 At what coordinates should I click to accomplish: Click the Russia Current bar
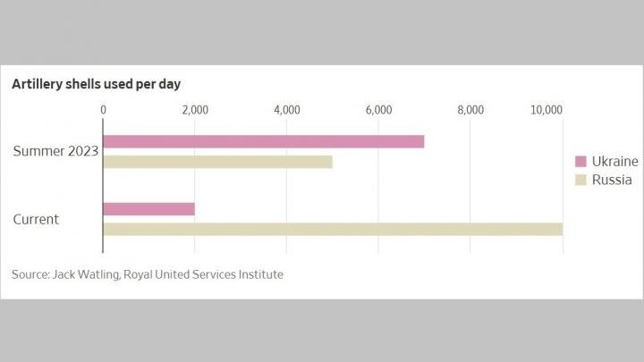tap(333, 229)
